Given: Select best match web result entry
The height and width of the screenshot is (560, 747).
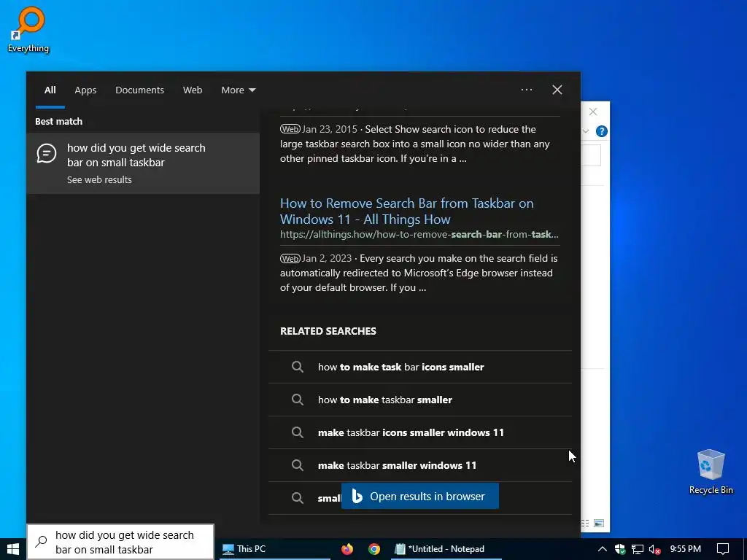Looking at the screenshot, I should coord(143,163).
